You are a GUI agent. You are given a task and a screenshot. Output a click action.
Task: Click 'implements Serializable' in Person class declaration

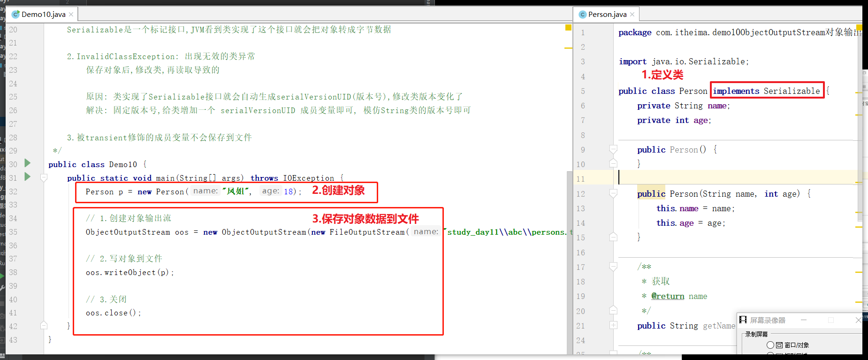(x=767, y=91)
